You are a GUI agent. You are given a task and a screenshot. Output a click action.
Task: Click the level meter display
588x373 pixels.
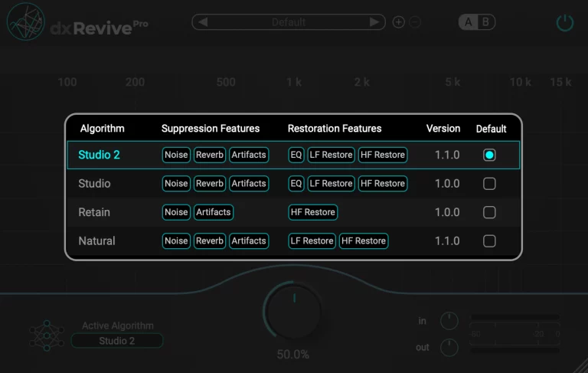(514, 334)
